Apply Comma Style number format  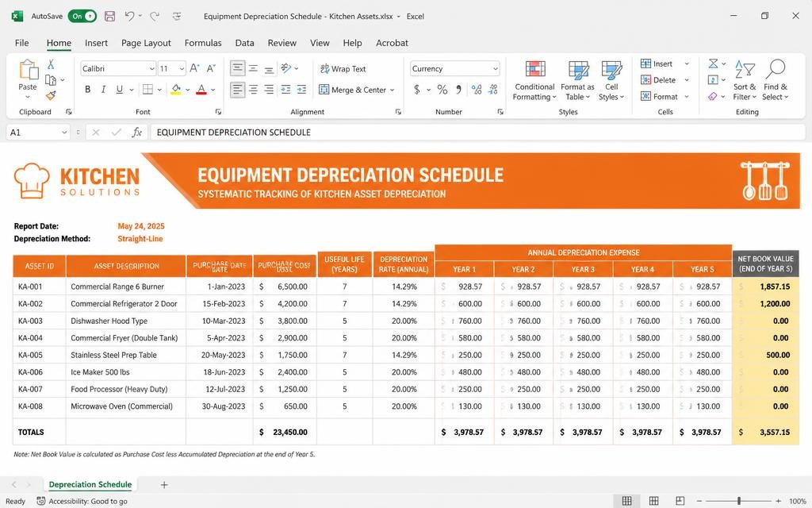click(x=459, y=90)
